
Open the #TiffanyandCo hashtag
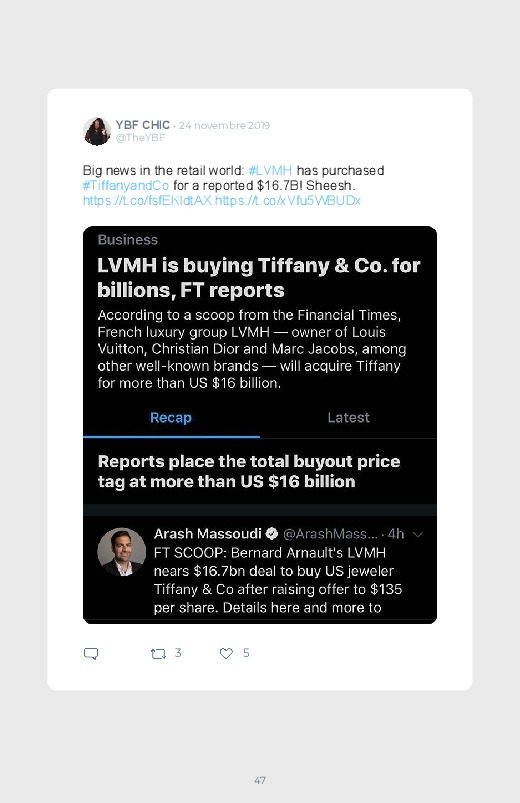126,185
